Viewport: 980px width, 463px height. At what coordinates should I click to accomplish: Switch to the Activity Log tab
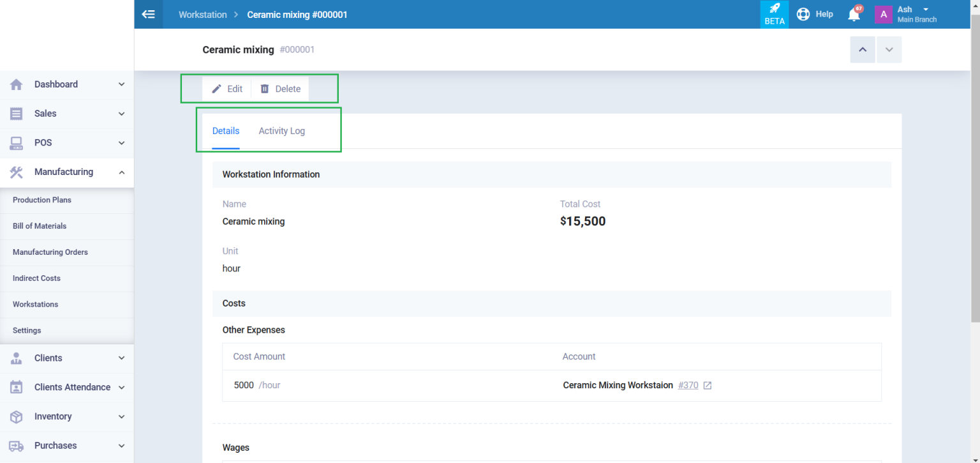pyautogui.click(x=282, y=131)
